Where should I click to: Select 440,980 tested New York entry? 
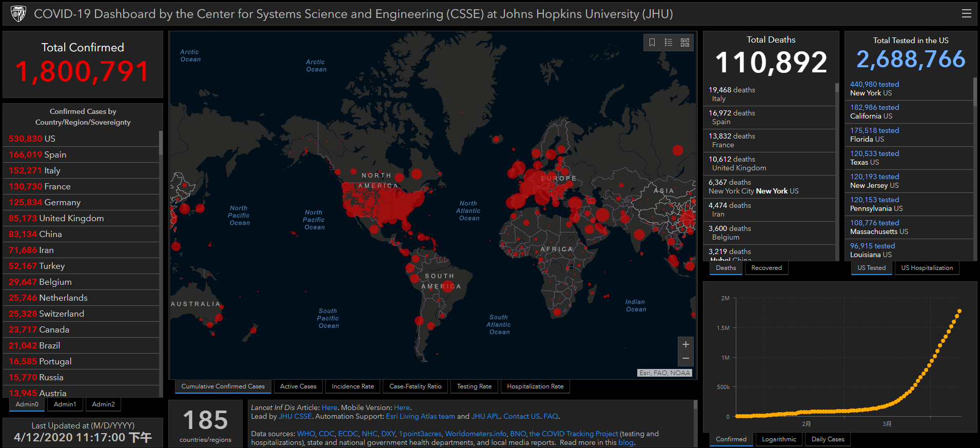[x=909, y=89]
